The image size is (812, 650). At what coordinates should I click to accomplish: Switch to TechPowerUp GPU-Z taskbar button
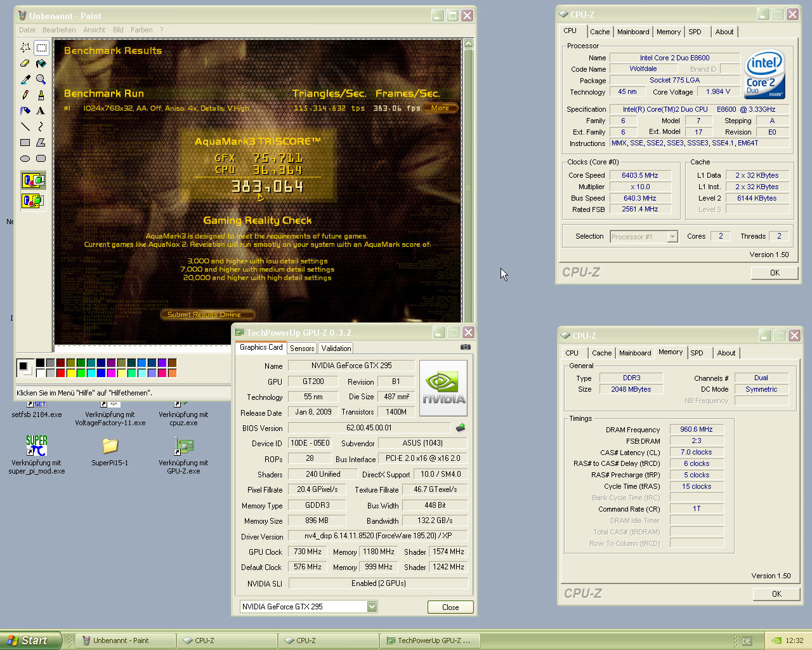(x=429, y=640)
